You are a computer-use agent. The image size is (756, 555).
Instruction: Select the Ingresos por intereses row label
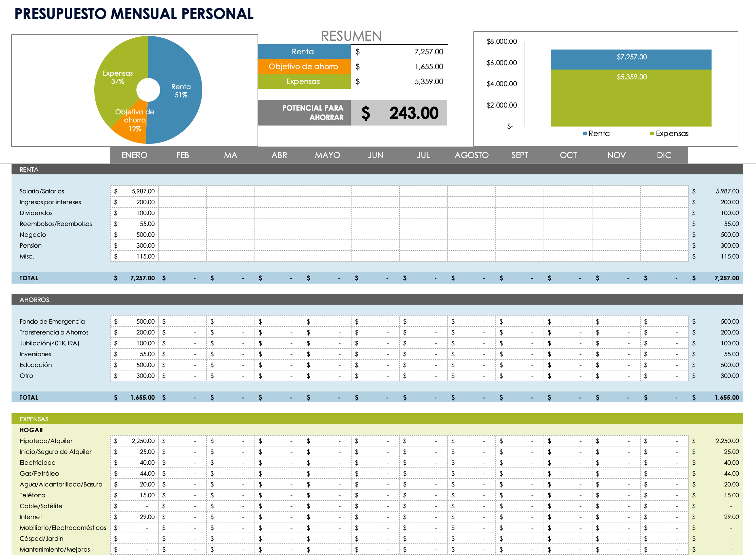tap(50, 202)
